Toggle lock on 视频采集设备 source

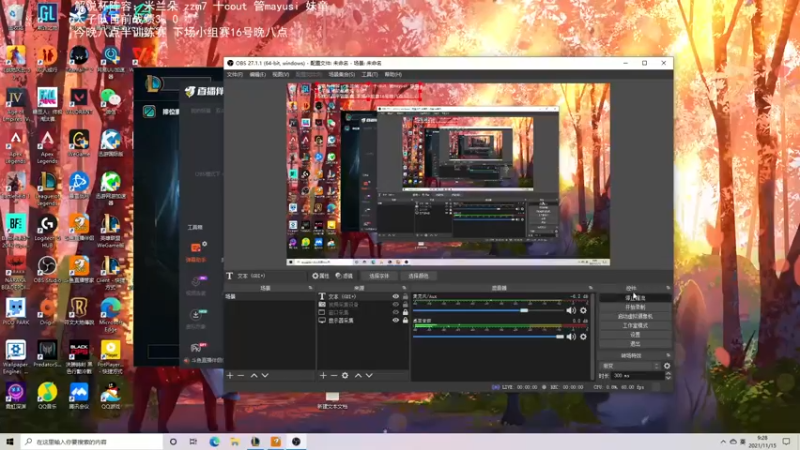[405, 305]
